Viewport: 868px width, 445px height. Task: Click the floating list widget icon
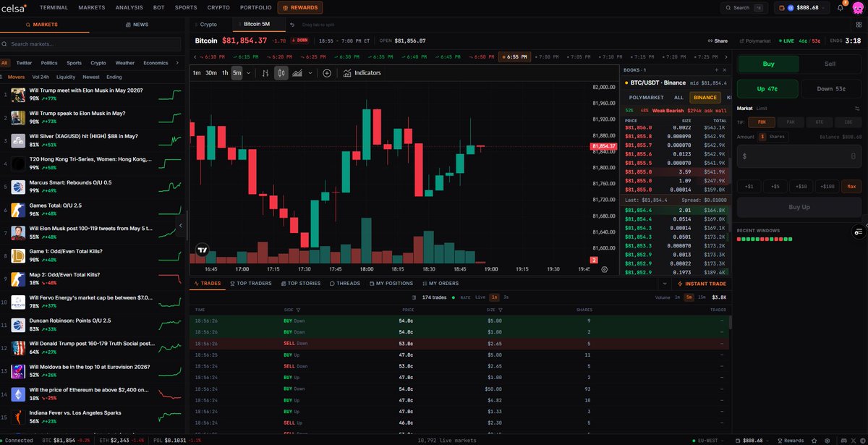click(858, 232)
